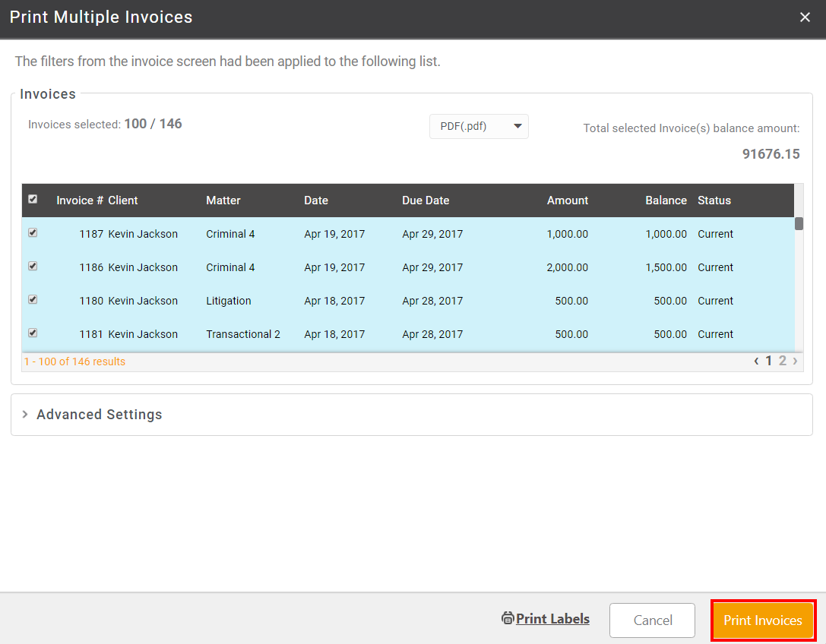Click invoice number 1181 cell

[91, 334]
